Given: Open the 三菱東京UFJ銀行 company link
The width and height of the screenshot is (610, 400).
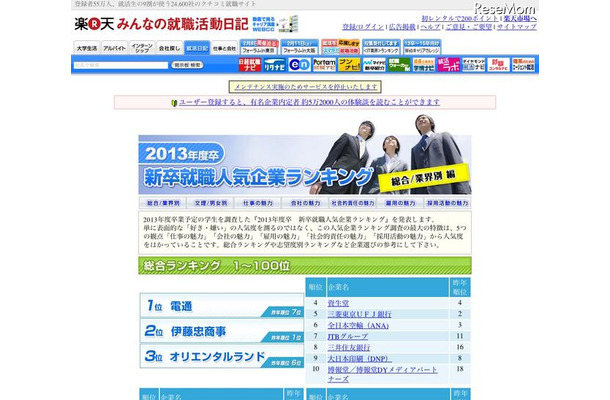Looking at the screenshot, I should 359,314.
